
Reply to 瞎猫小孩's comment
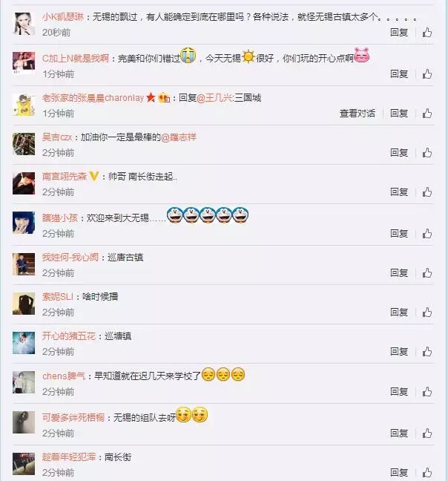click(399, 233)
